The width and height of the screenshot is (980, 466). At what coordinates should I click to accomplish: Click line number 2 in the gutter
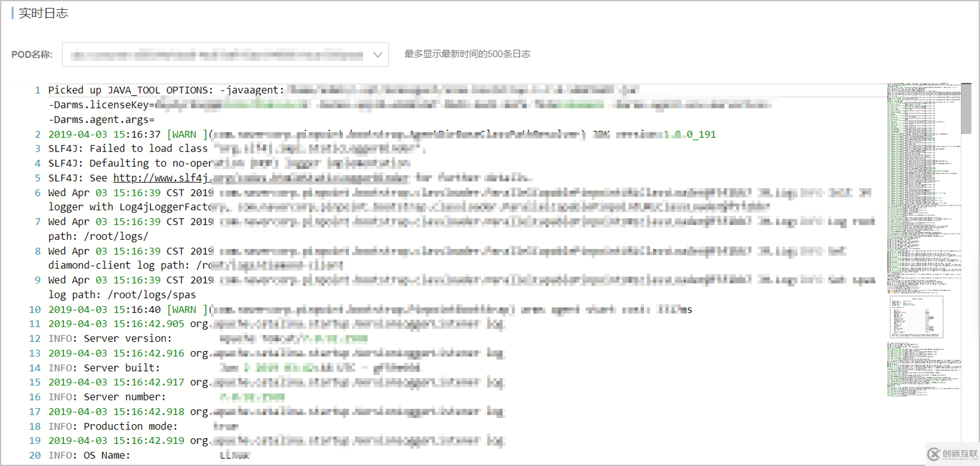coord(38,135)
